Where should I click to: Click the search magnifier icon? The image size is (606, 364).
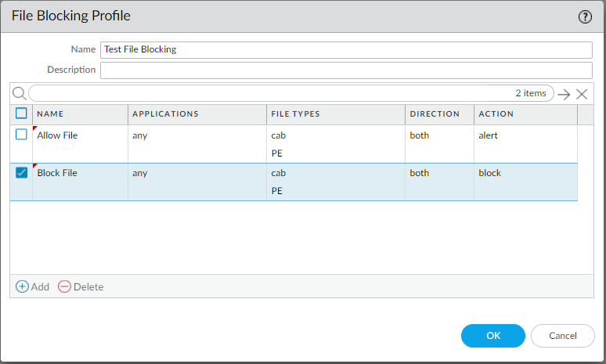click(20, 94)
